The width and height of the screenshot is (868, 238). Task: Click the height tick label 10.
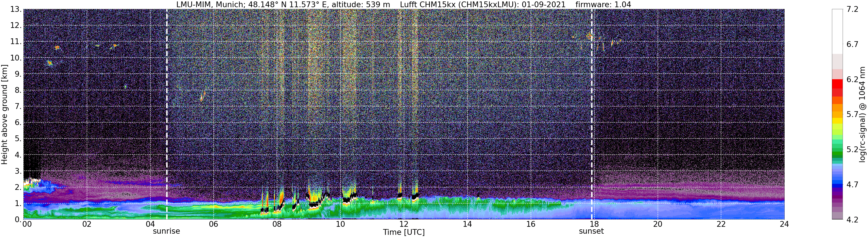pyautogui.click(x=16, y=58)
